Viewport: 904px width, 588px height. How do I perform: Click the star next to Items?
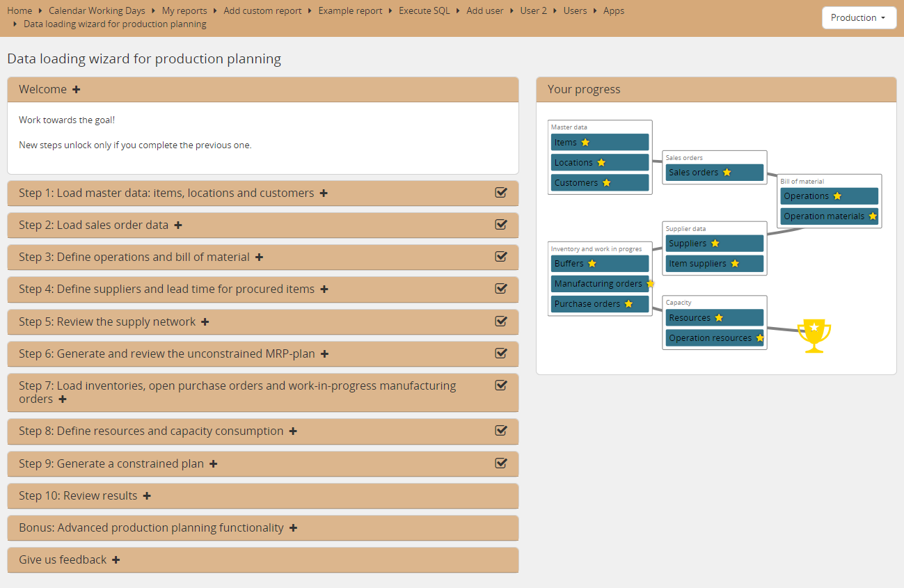point(585,143)
